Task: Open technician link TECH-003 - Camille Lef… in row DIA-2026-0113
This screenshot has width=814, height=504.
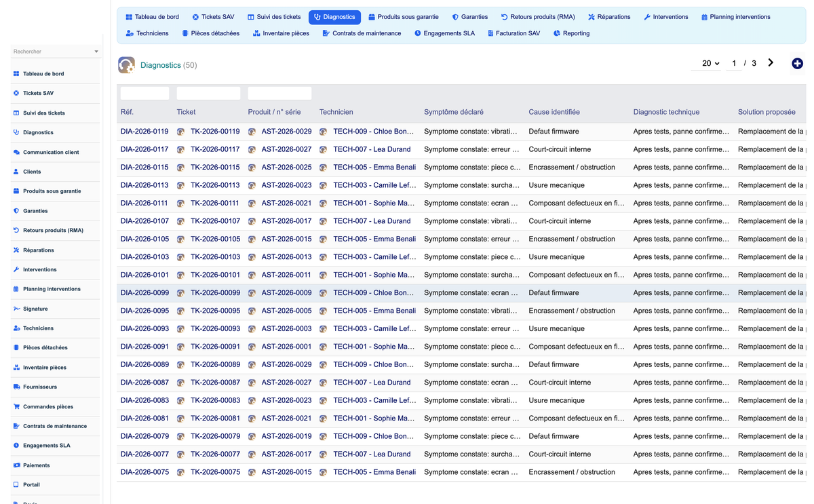Action: point(374,185)
